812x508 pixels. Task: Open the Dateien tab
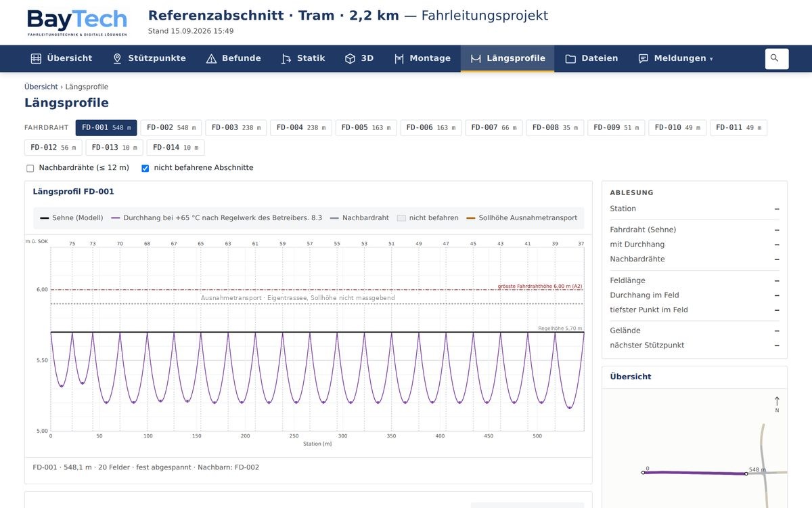pos(591,58)
